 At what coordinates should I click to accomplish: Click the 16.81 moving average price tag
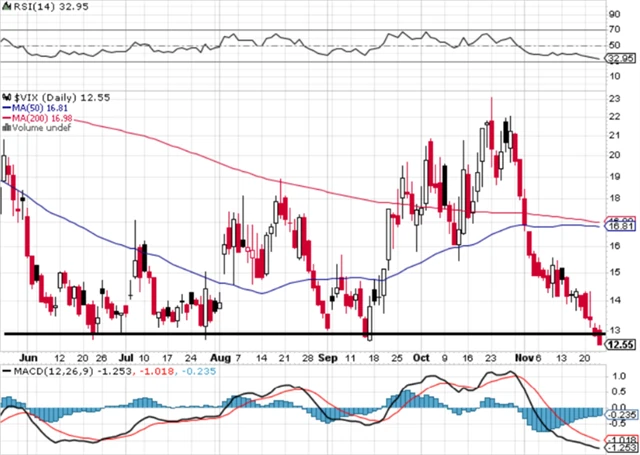point(622,227)
